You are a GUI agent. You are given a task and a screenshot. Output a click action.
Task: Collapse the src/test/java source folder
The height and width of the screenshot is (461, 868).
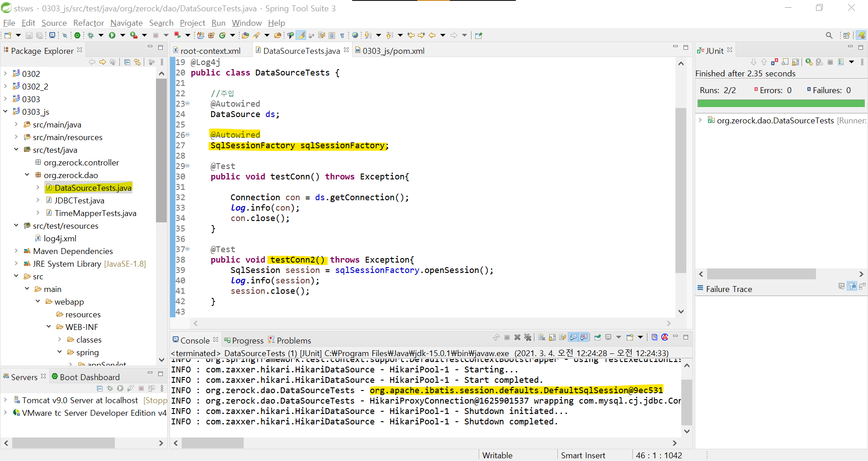coord(16,150)
